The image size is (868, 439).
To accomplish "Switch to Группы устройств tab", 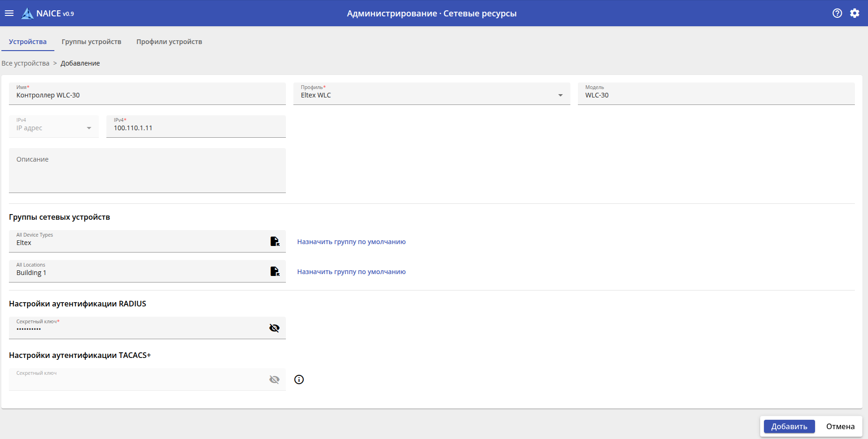I will coord(91,42).
